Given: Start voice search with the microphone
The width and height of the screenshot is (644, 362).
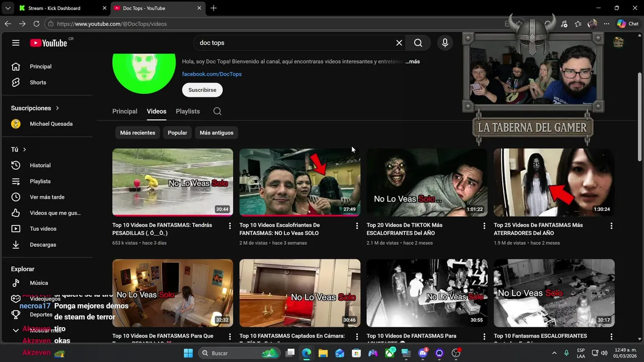Looking at the screenshot, I should 445,43.
